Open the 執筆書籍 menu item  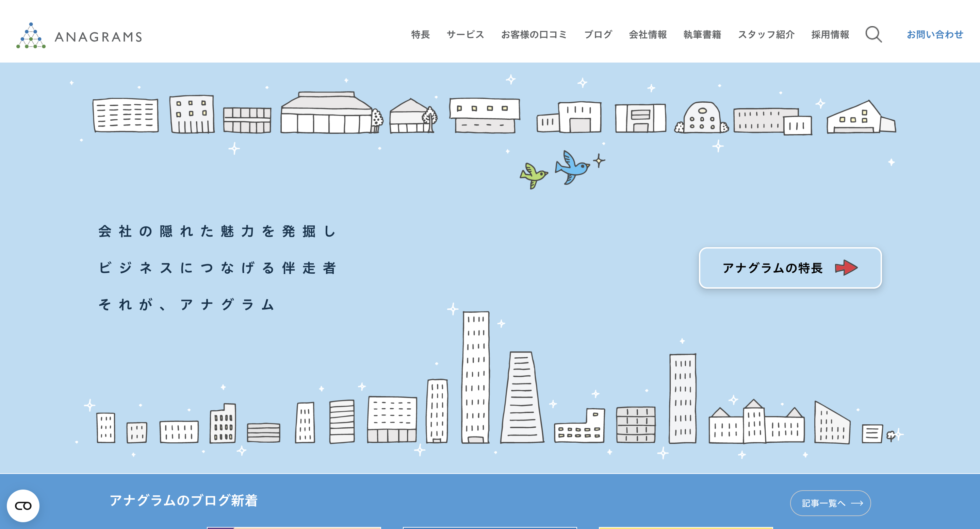point(702,35)
